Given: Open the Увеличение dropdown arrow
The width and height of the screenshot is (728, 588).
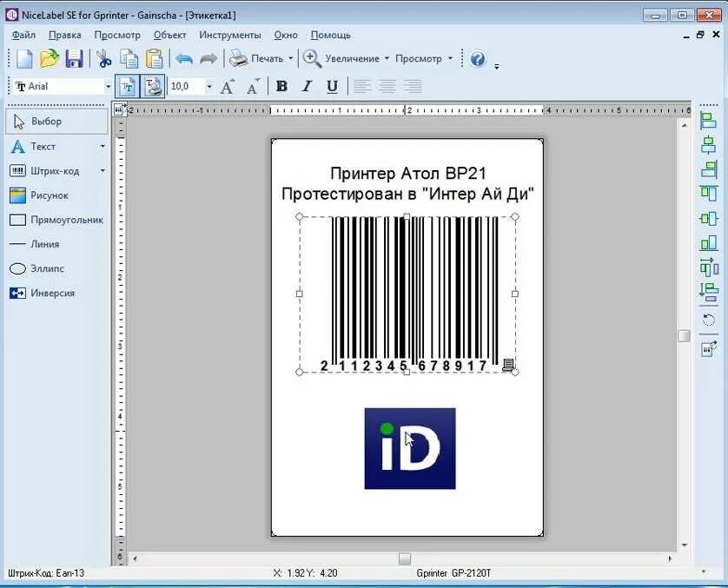Looking at the screenshot, I should 387,59.
